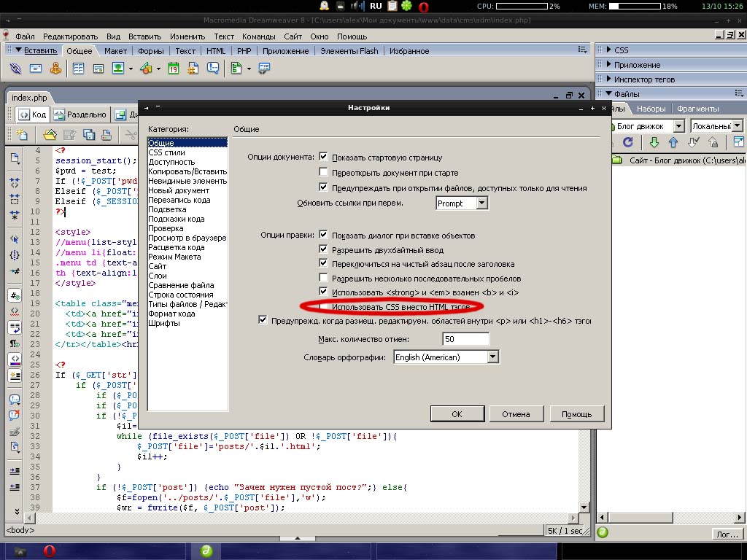Click the 'Отмена' button
This screenshot has height=560, width=747.
coord(516,414)
